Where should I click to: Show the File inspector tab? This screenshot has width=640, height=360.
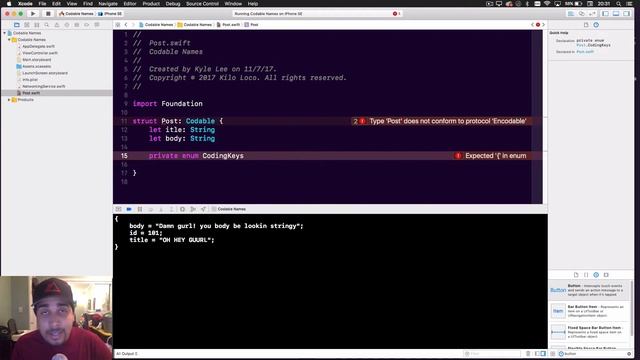tap(586, 25)
